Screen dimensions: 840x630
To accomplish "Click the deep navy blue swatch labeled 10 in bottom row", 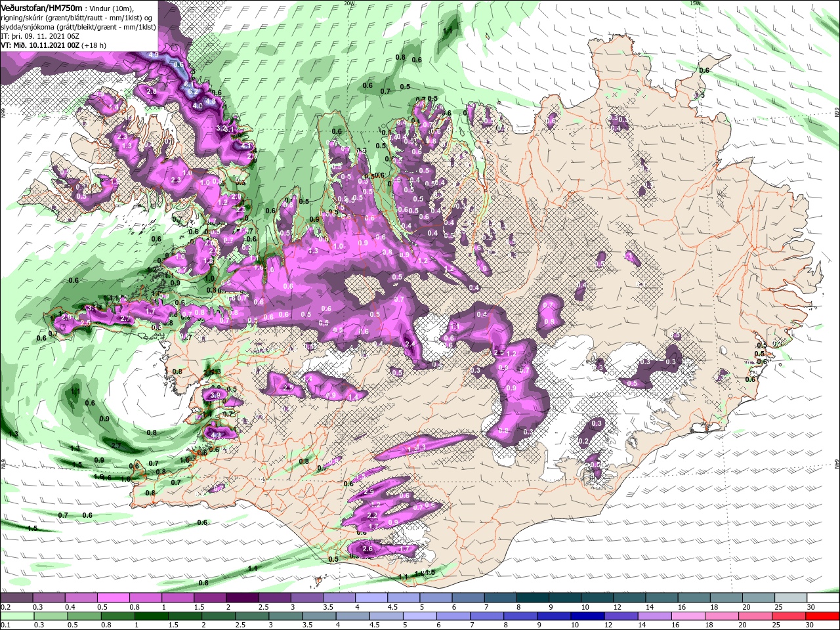I will [588, 616].
